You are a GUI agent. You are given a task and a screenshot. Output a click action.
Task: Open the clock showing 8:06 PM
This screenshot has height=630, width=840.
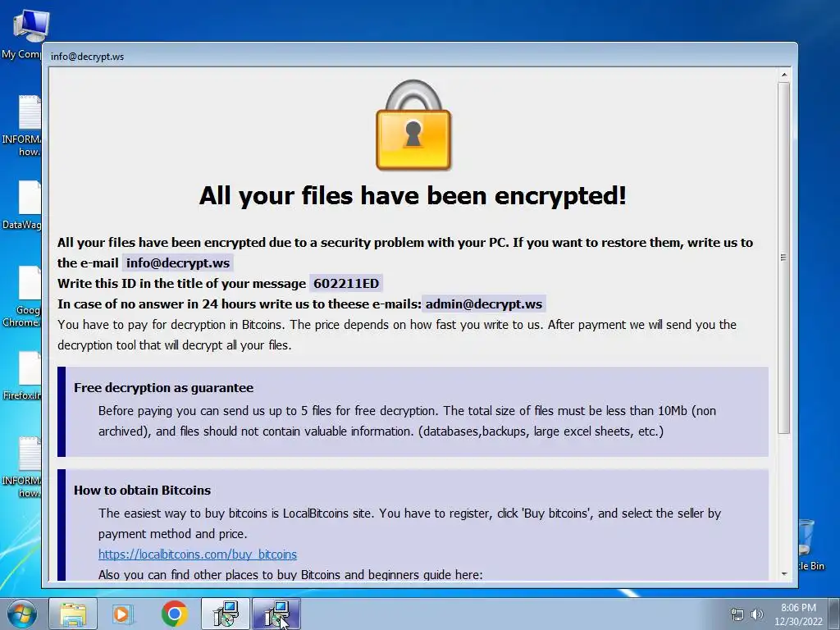pos(798,614)
